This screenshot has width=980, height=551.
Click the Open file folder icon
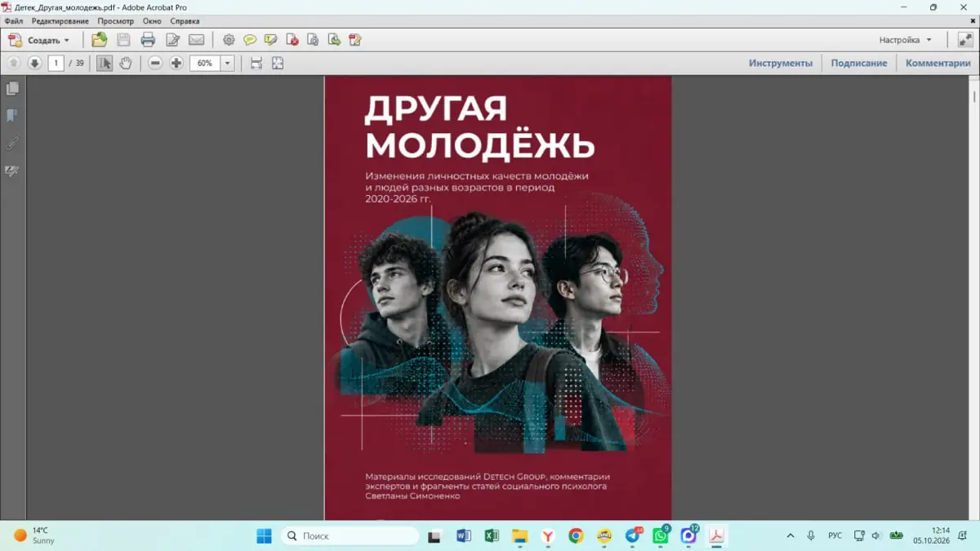point(99,40)
